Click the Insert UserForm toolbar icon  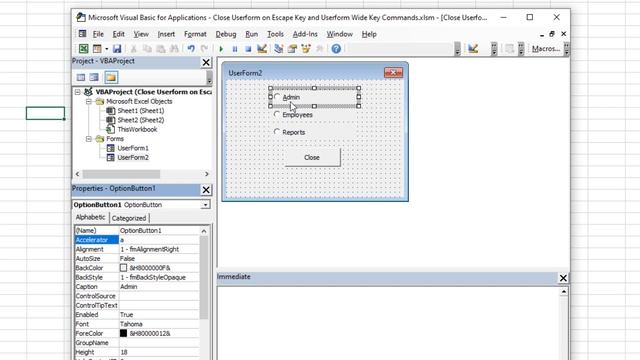97,49
